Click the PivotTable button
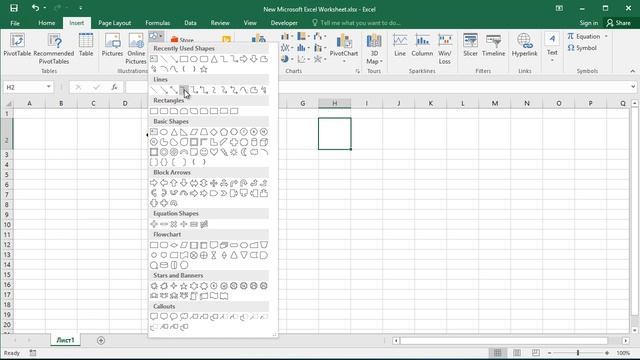Image resolution: width=640 pixels, height=360 pixels. coord(17,46)
